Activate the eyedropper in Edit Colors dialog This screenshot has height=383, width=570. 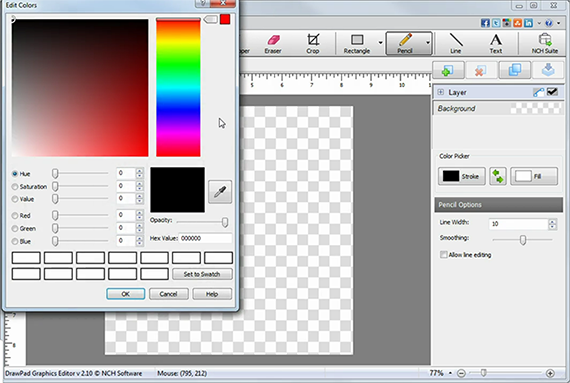(x=220, y=192)
